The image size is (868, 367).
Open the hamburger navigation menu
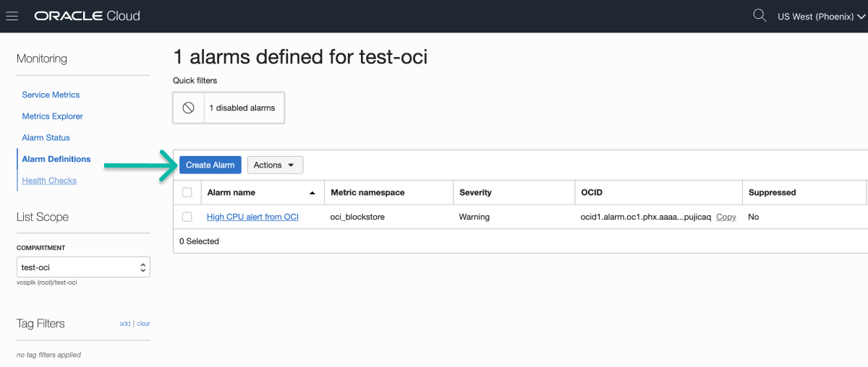coord(12,16)
